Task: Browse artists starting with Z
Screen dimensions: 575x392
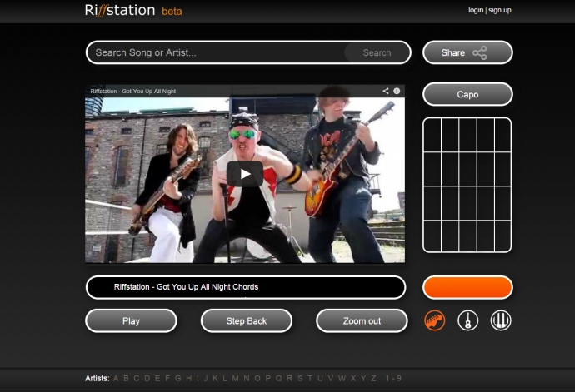Action: point(373,378)
